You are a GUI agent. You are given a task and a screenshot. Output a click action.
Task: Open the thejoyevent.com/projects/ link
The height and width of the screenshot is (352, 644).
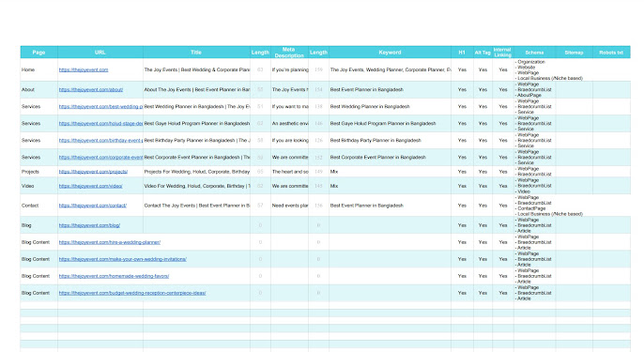(93, 172)
